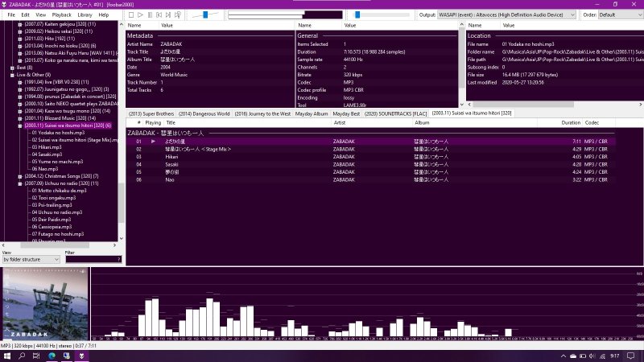This screenshot has width=644, height=362.
Task: Click the Stop playback button
Action: pos(131,14)
